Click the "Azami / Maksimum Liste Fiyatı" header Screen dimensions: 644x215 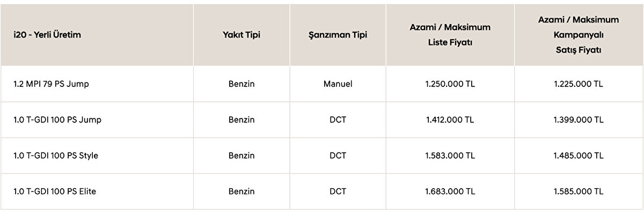coord(450,35)
